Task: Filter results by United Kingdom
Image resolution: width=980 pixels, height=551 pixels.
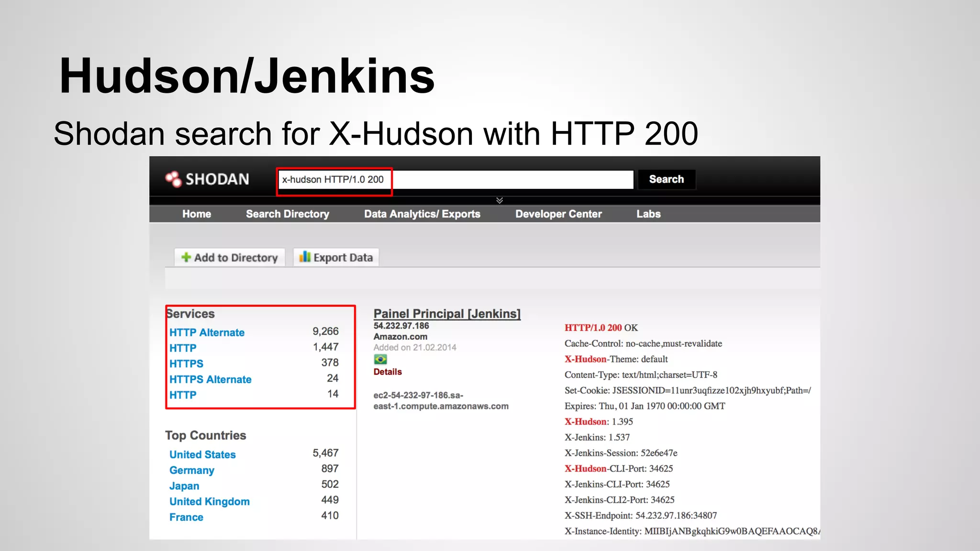Action: (210, 501)
